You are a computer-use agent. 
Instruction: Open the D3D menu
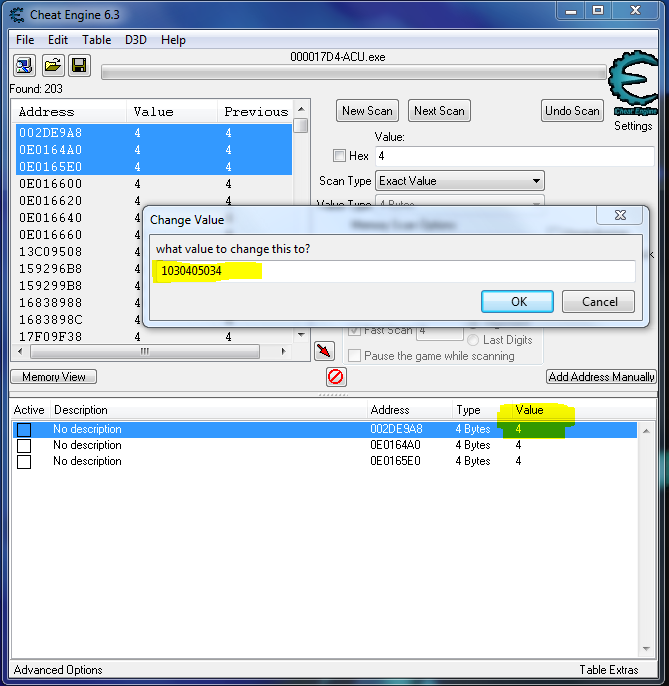136,40
